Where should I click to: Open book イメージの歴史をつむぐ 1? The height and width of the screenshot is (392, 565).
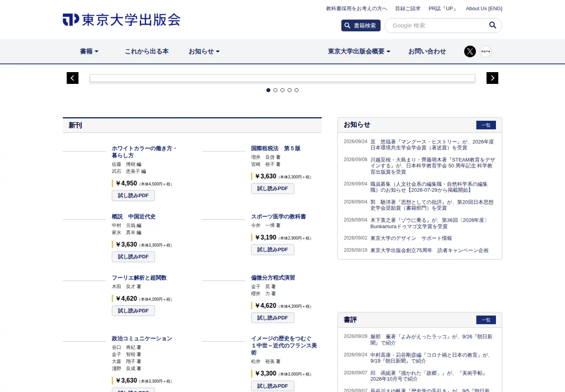284,346
